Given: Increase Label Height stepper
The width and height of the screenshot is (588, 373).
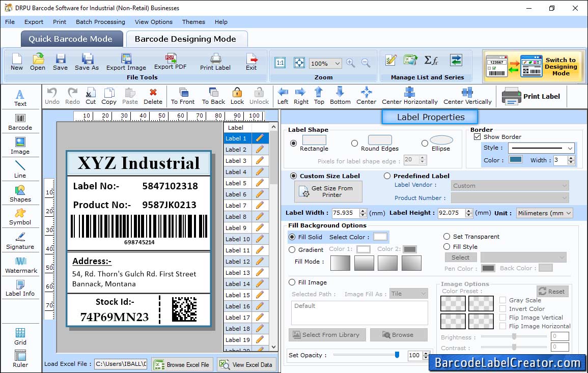Looking at the screenshot, I should tap(469, 211).
